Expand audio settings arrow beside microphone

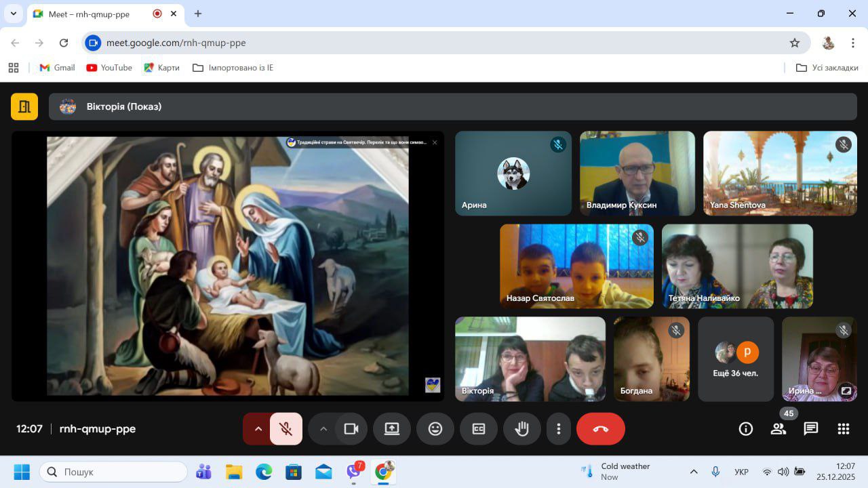click(x=258, y=429)
